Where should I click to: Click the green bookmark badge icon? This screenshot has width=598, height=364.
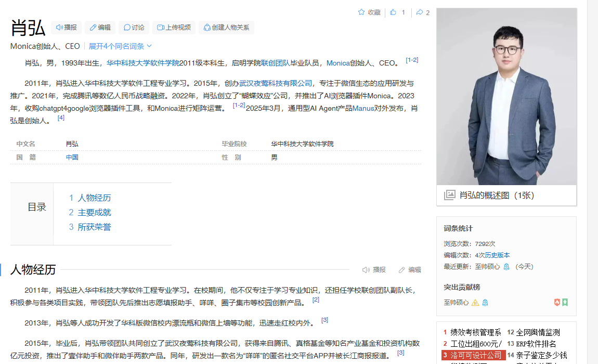[x=565, y=302]
